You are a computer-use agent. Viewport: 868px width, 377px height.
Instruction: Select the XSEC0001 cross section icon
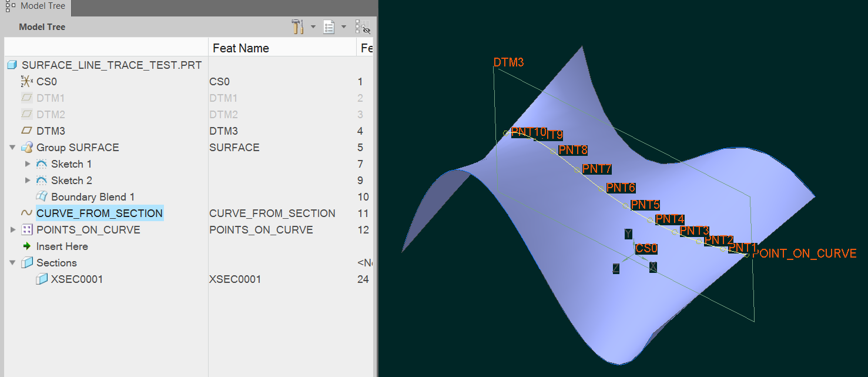pyautogui.click(x=41, y=279)
